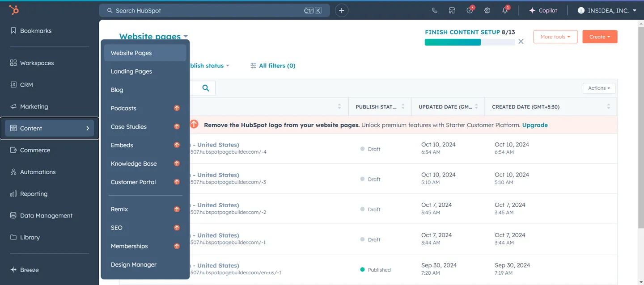Click the upgrade arrow beside Customer Portal
The height and width of the screenshot is (285, 644).
point(177,182)
